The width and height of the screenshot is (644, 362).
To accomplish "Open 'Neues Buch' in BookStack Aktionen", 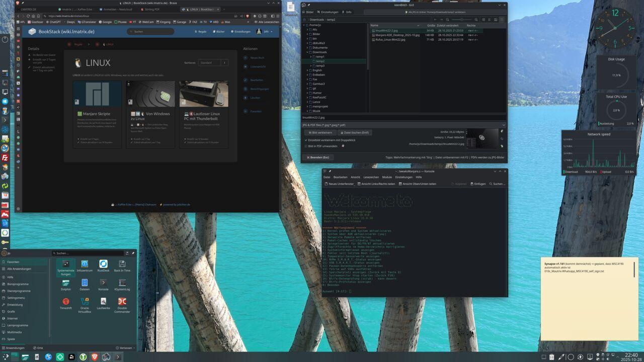I will pos(258,57).
